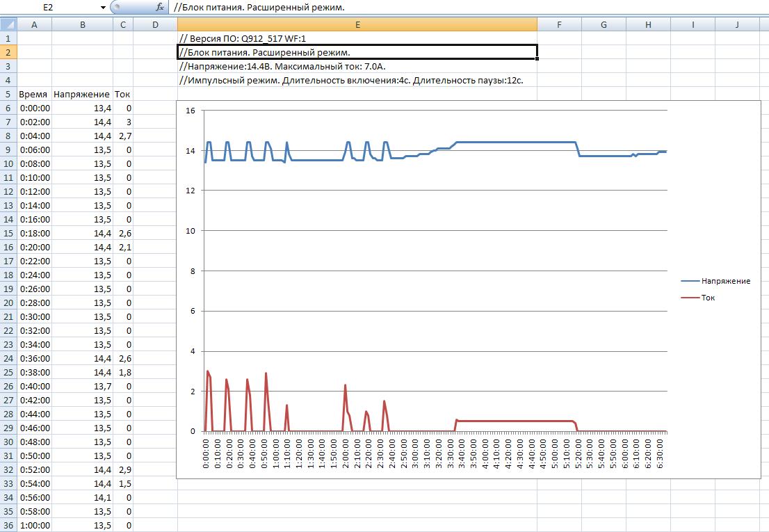The width and height of the screenshot is (769, 532).
Task: Select cell with Версия ПО text
Action: [357, 38]
